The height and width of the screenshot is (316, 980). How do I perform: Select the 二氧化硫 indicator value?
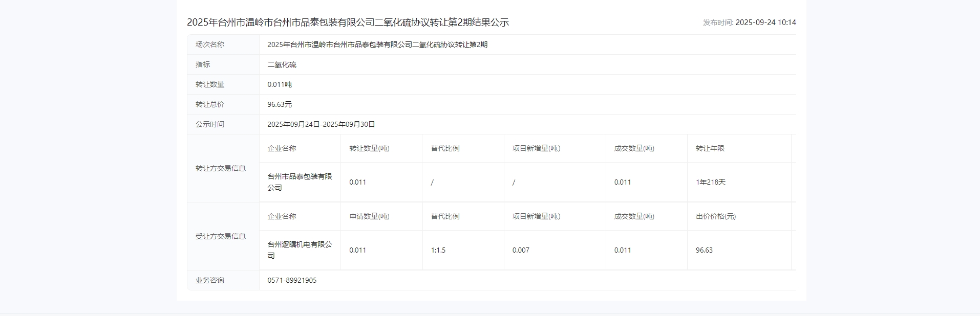tap(282, 64)
